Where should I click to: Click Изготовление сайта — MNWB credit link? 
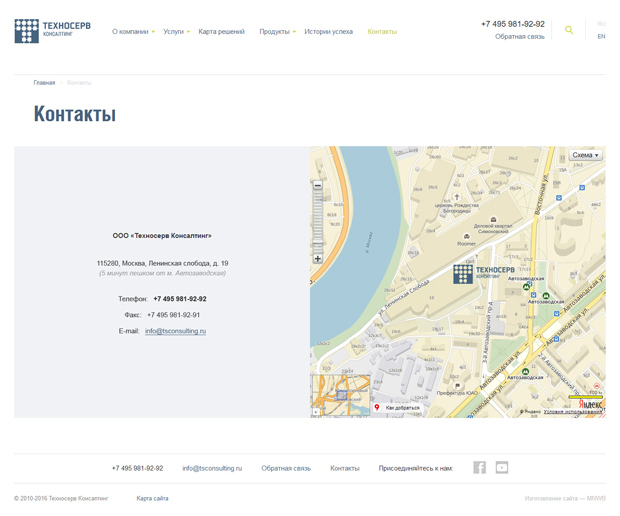tap(565, 498)
